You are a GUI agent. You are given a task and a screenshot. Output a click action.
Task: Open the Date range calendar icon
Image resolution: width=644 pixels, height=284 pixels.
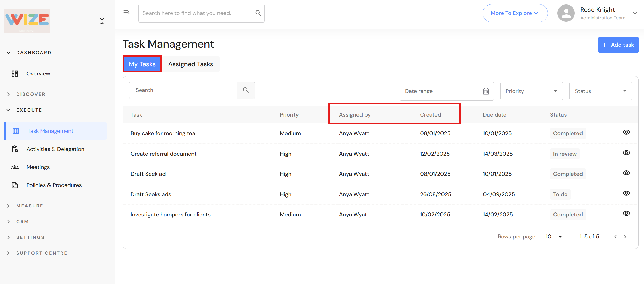click(486, 91)
